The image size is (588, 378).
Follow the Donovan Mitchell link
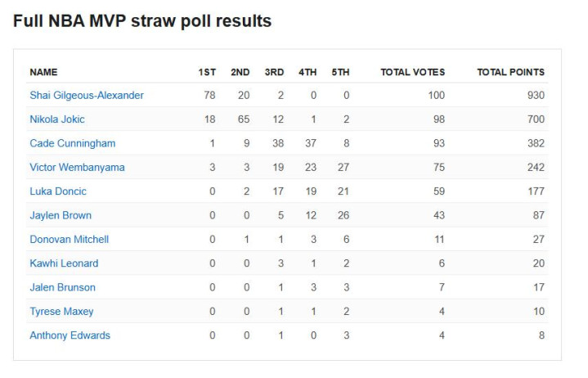(x=70, y=240)
